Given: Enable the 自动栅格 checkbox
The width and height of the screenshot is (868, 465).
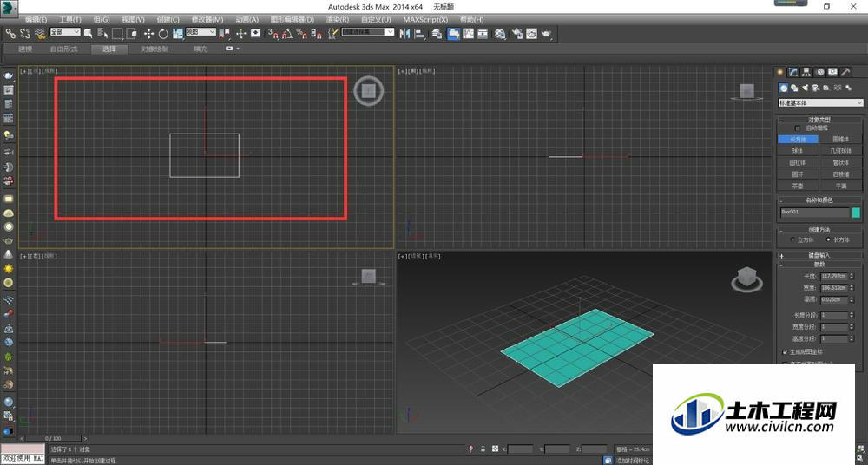Looking at the screenshot, I should [798, 128].
